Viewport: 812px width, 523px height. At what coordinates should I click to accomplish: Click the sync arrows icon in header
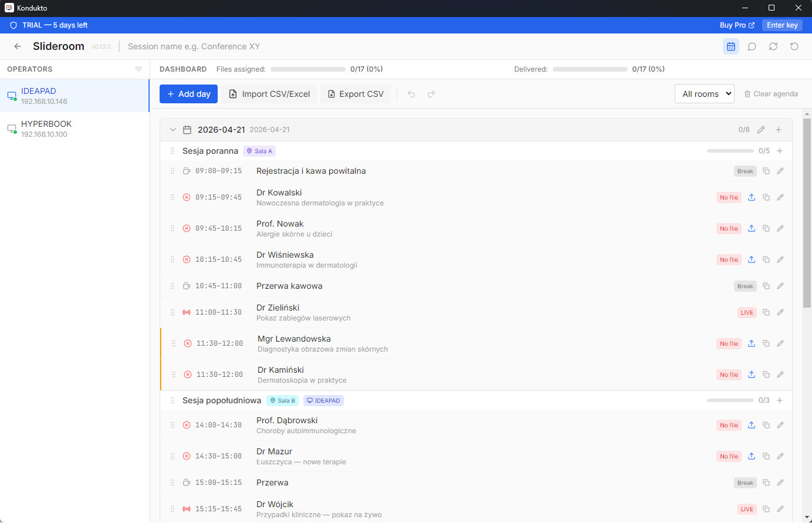pos(773,46)
